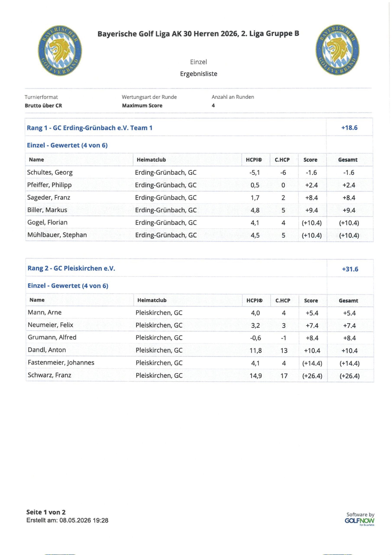Select the 'Wertungsart der Runde' label
The image size is (392, 555).
coord(149,97)
